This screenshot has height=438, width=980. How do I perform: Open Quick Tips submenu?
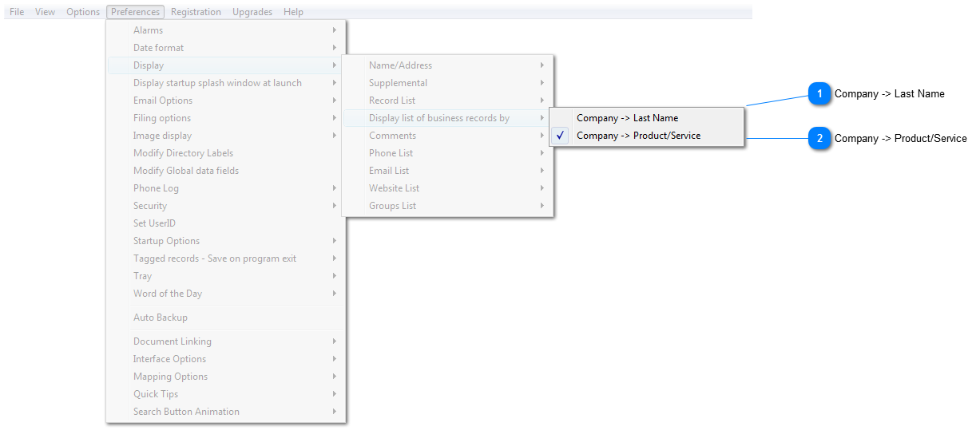point(226,394)
